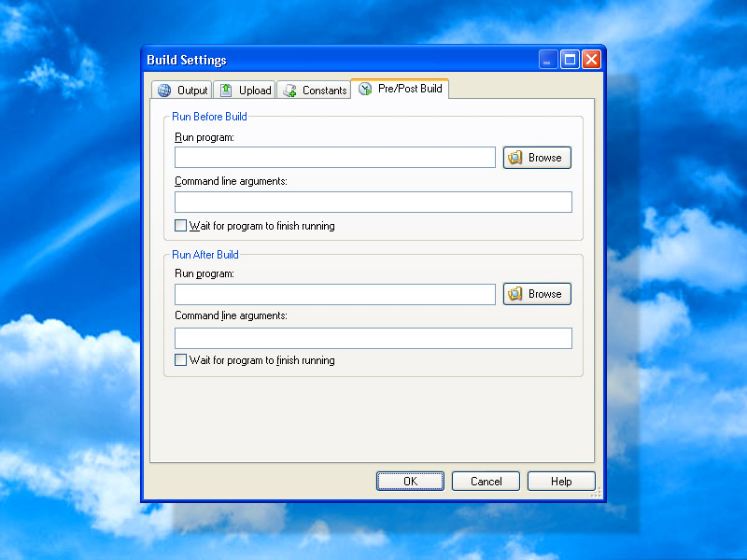
Task: Click the Run After Build group label
Action: [x=205, y=255]
